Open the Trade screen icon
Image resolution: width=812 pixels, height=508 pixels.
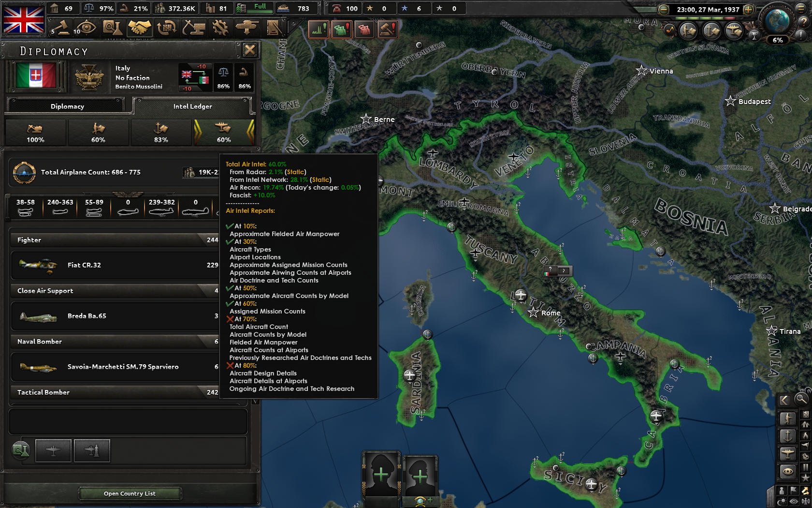[x=167, y=28]
